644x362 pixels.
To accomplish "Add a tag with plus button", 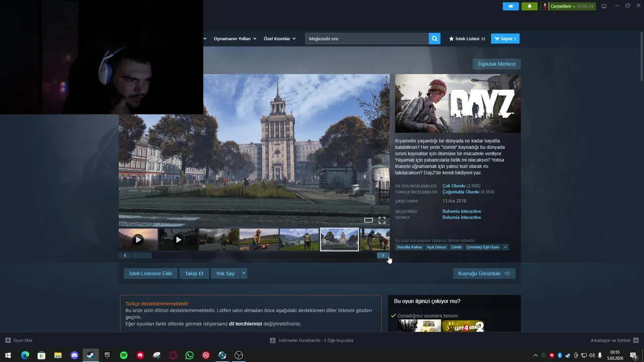I will point(505,247).
